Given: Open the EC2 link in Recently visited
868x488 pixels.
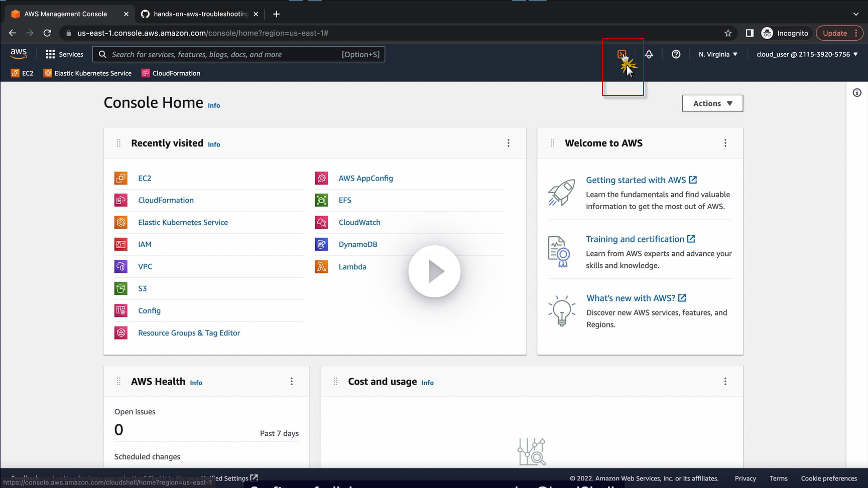Looking at the screenshot, I should [145, 178].
